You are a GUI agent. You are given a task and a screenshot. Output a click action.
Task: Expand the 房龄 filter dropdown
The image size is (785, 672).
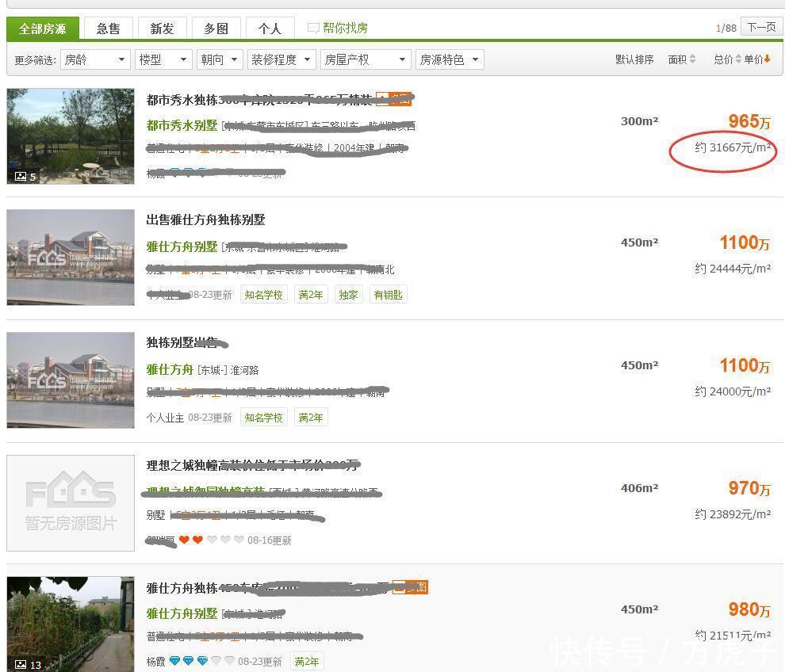95,59
